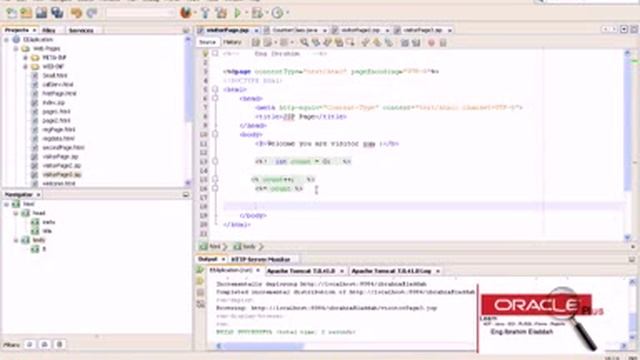
Task: Toggle bookmark on the current line
Action: point(388,42)
